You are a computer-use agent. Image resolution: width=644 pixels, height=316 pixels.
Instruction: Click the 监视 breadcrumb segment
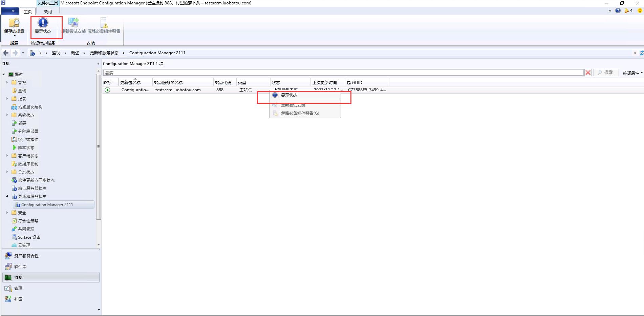pos(56,53)
